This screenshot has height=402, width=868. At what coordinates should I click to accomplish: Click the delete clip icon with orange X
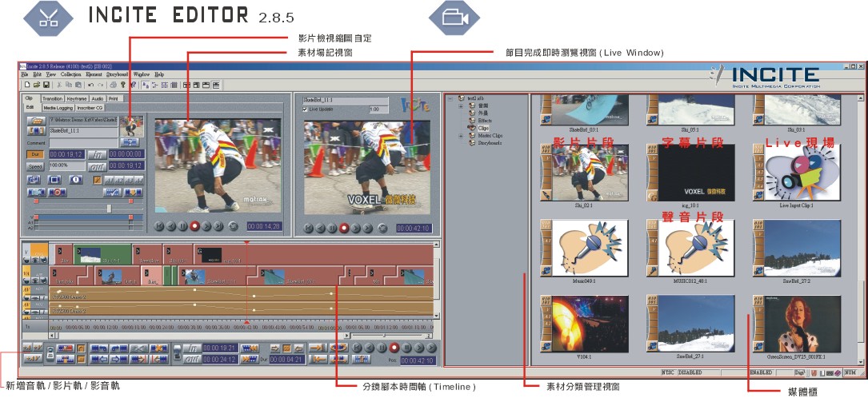point(159,348)
